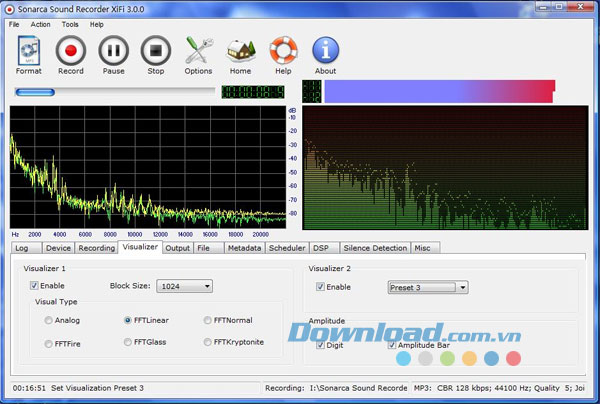Show the About information icon
Viewport: 600px width, 404px height.
325,52
